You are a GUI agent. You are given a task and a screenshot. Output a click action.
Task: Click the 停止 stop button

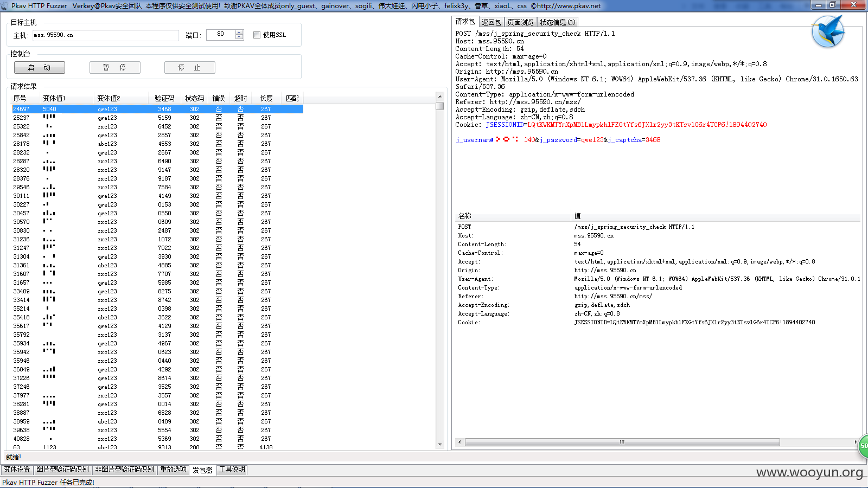coord(189,67)
